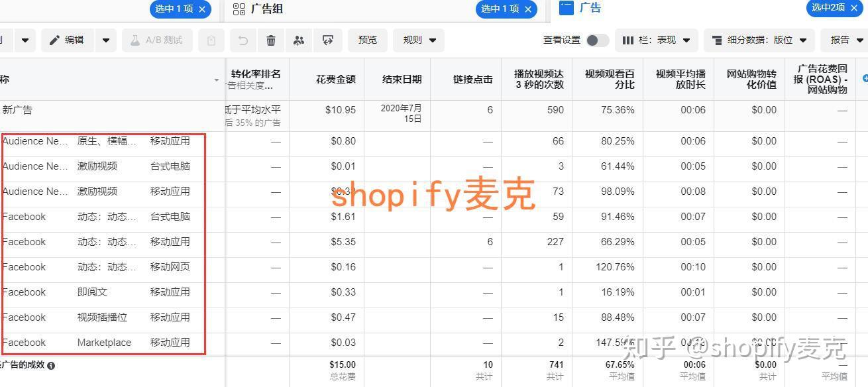Click the 590 video plays cell

pos(555,110)
